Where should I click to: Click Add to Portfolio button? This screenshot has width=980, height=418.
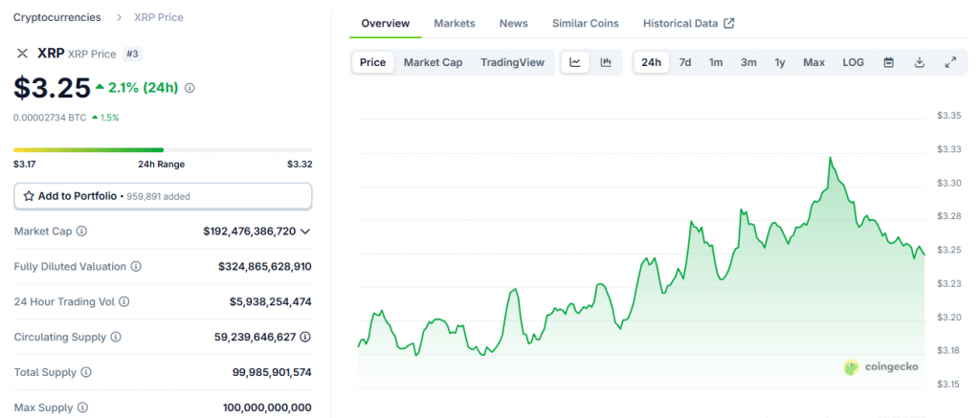pyautogui.click(x=163, y=196)
